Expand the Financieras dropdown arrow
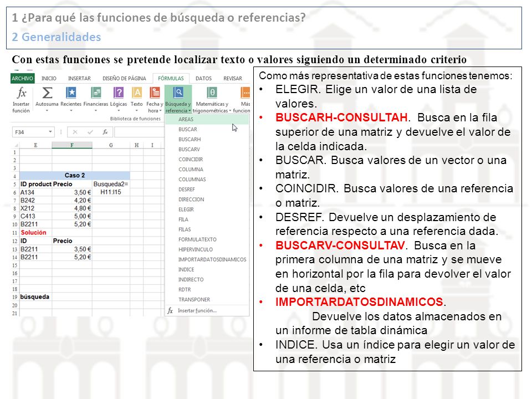This screenshot has width=532, height=399. coord(96,111)
